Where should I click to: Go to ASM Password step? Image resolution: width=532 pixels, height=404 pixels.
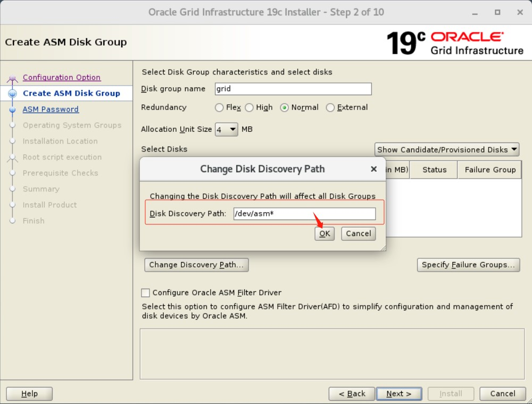[x=51, y=109]
